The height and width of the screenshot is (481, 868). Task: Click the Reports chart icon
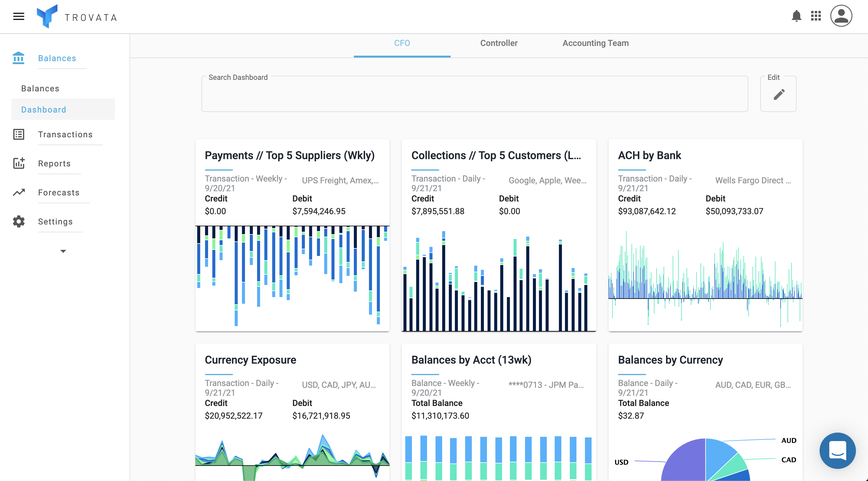click(18, 163)
